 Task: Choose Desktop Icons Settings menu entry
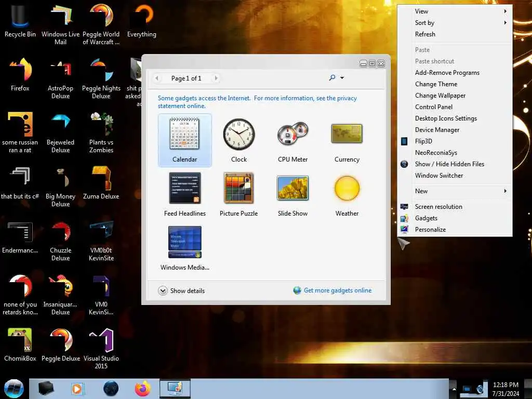click(455, 118)
